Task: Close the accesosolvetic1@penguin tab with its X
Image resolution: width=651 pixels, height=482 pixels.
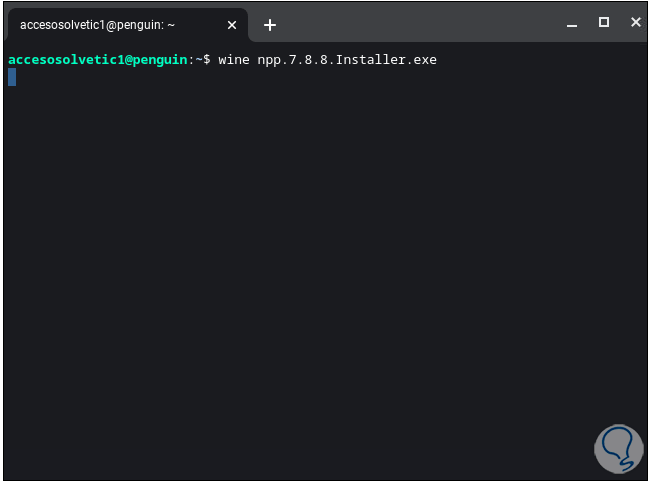Action: coord(232,25)
